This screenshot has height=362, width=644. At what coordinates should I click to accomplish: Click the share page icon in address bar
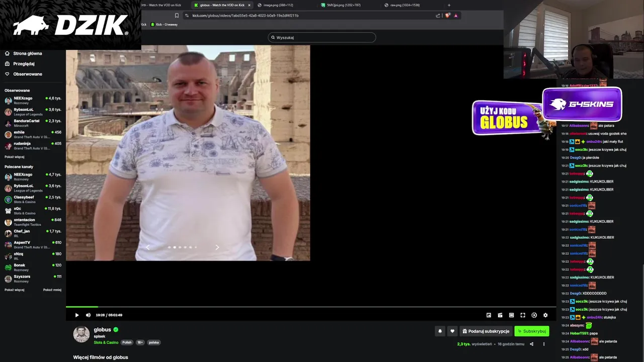pyautogui.click(x=438, y=16)
